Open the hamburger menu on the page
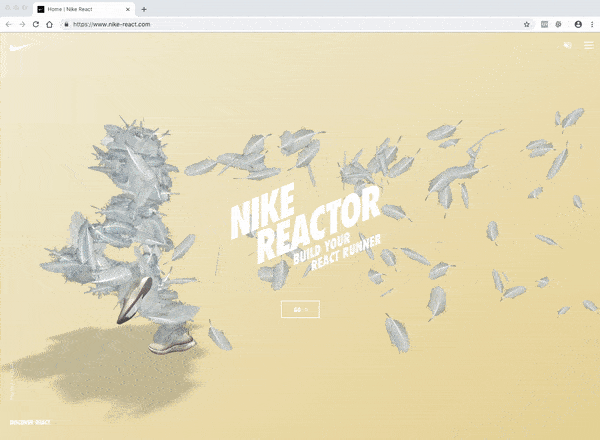 coord(589,46)
